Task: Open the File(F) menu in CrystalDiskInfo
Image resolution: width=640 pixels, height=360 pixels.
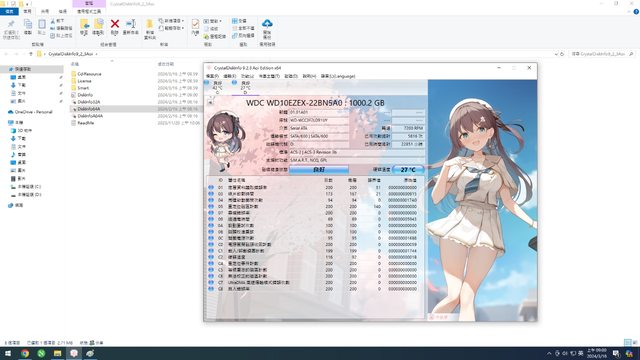Action: coord(212,76)
